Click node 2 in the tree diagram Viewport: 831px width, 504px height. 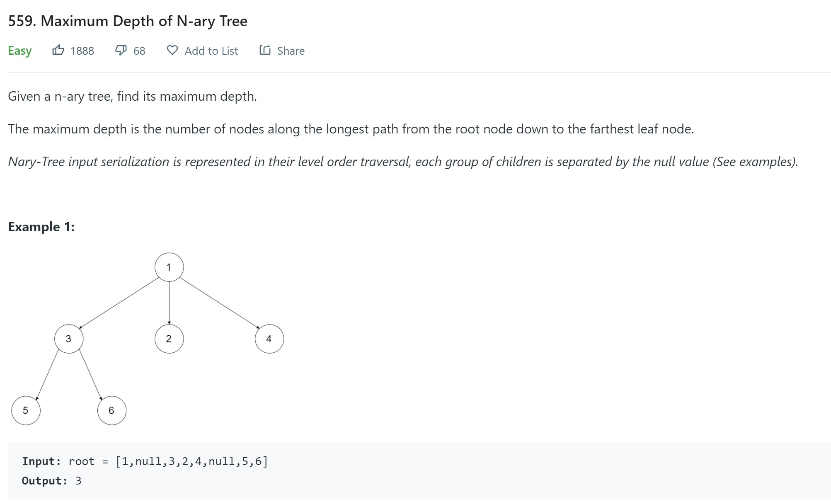(169, 339)
